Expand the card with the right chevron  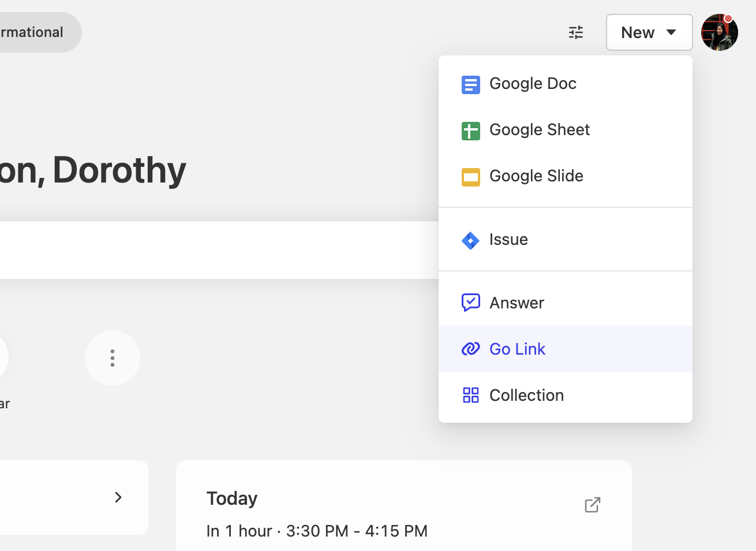pyautogui.click(x=118, y=497)
